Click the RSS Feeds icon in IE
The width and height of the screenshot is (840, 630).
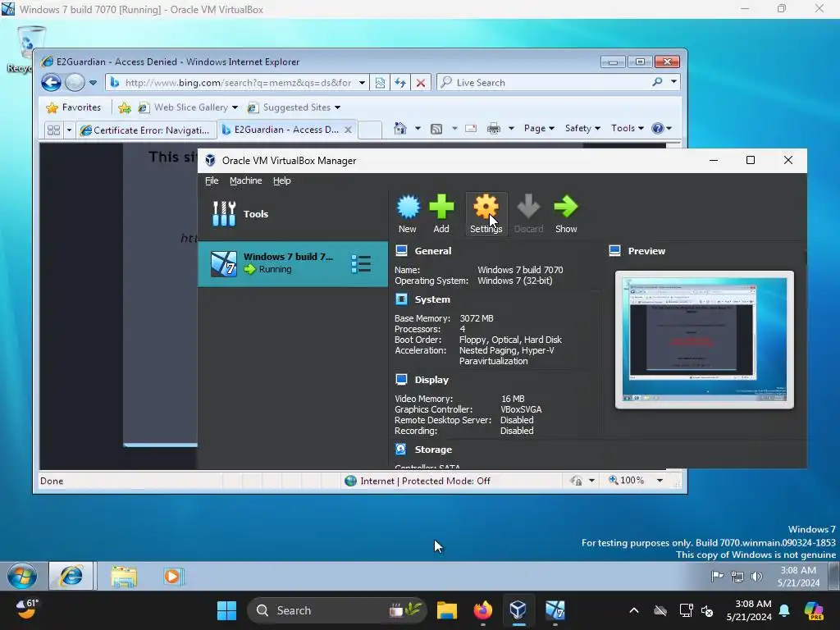[x=436, y=129]
